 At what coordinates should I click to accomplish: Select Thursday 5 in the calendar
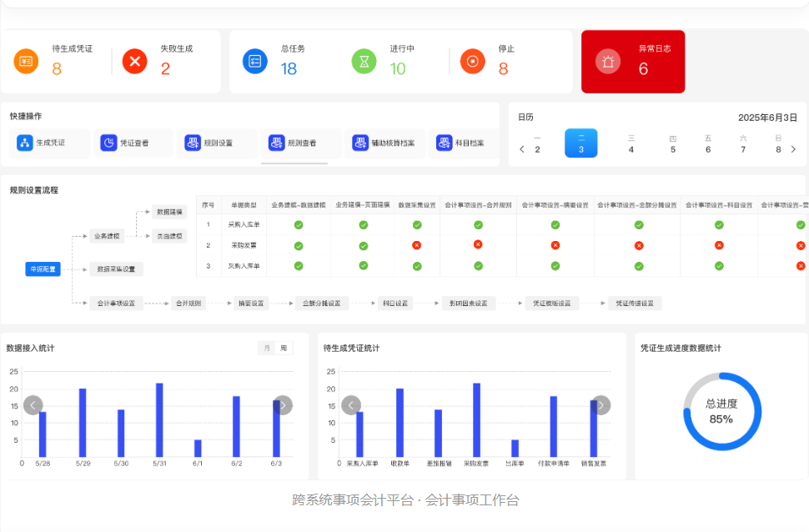click(673, 144)
